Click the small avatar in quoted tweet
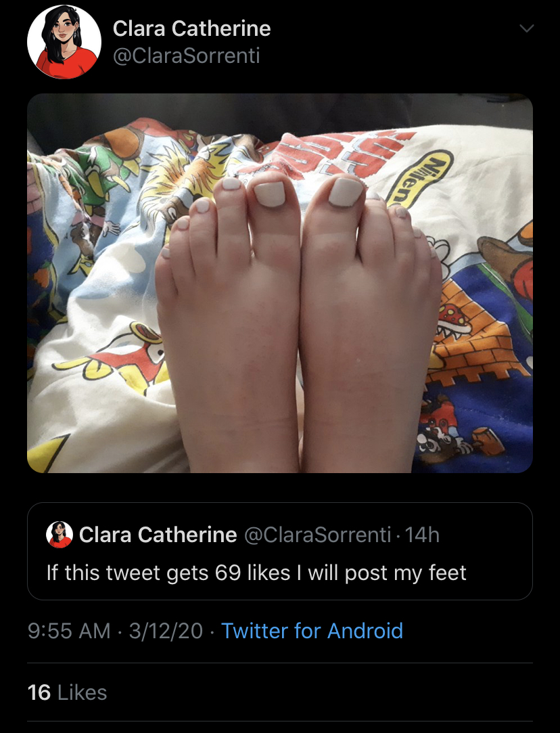 coord(60,534)
